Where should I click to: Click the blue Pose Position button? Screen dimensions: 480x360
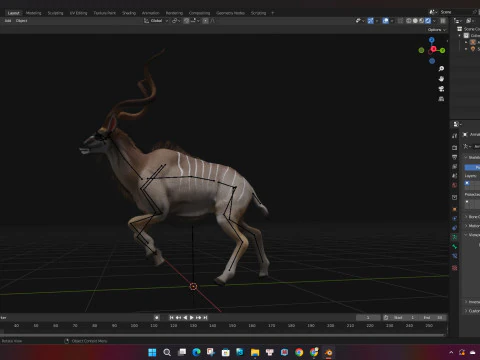[473, 167]
